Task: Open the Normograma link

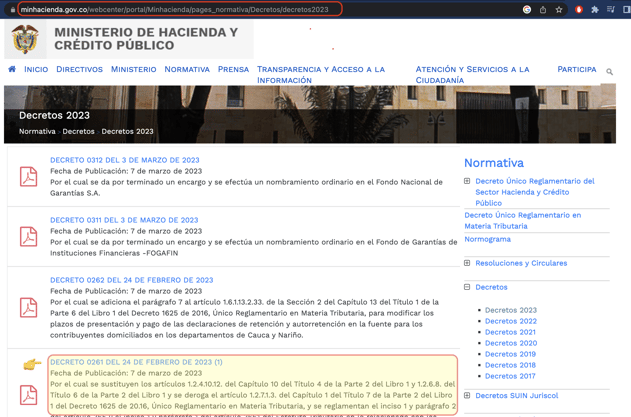Action: pyautogui.click(x=487, y=239)
